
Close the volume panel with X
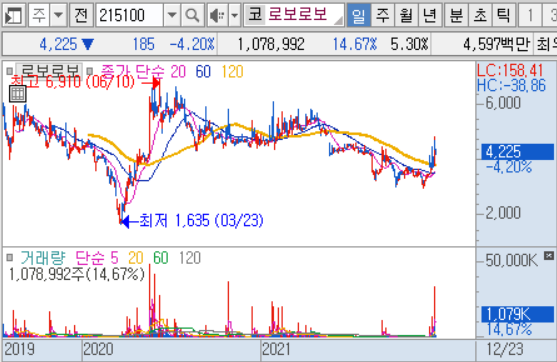[x=549, y=255]
